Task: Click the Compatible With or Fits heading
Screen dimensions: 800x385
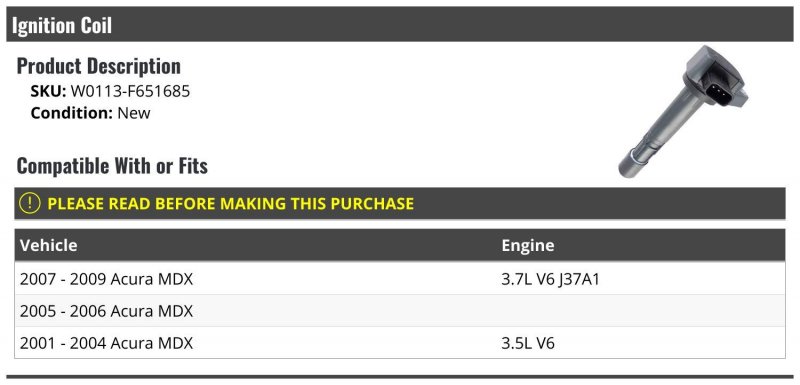Action: 112,166
